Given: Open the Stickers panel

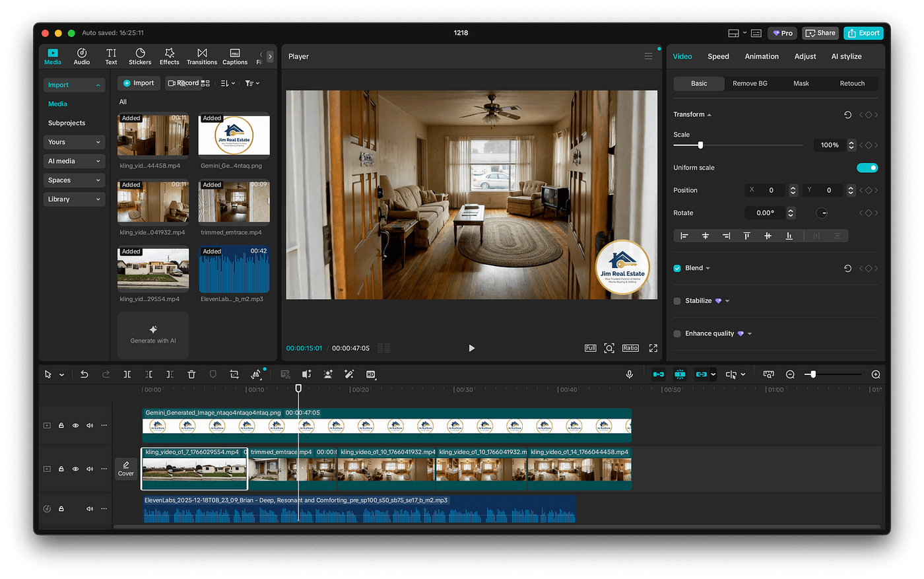Looking at the screenshot, I should tap(140, 56).
